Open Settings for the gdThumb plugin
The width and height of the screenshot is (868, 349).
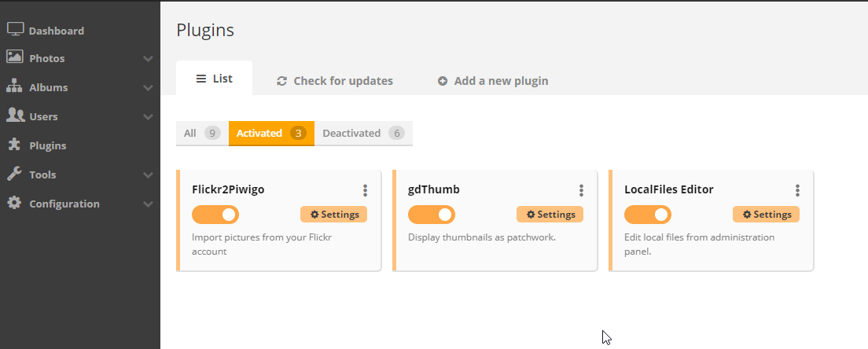550,215
